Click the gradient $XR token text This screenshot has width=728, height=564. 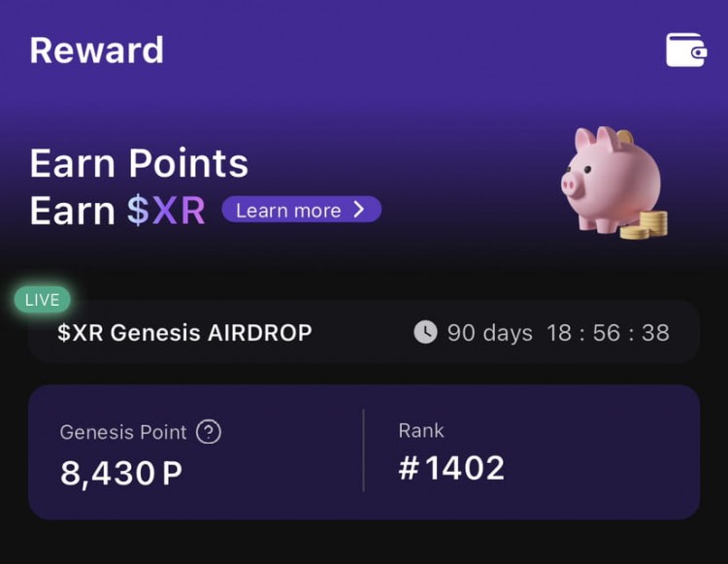(x=166, y=211)
